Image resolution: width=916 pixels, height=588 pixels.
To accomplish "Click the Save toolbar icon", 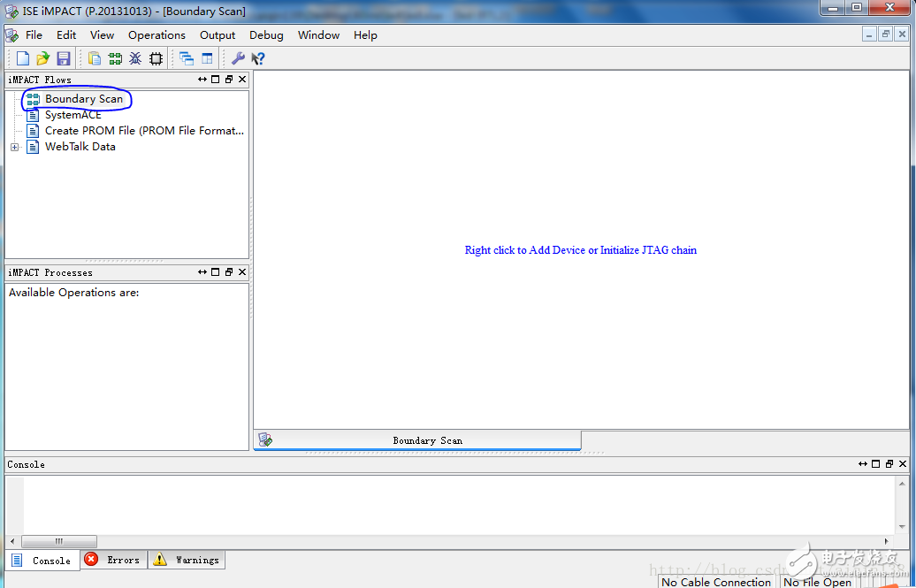I will point(63,57).
